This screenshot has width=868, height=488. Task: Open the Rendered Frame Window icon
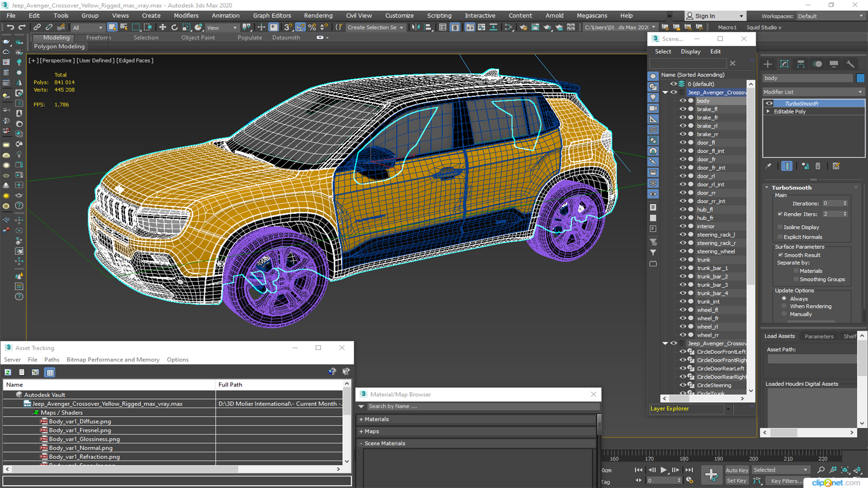(535, 27)
